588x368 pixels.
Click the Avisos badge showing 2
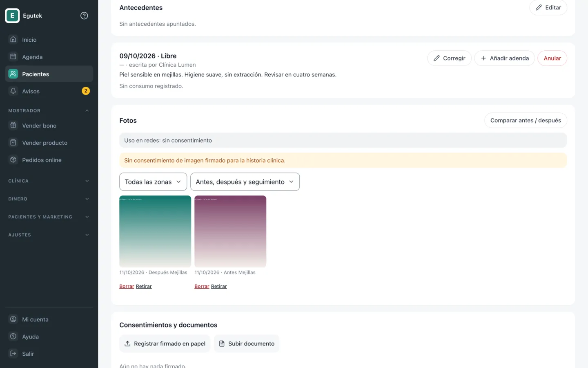86,91
